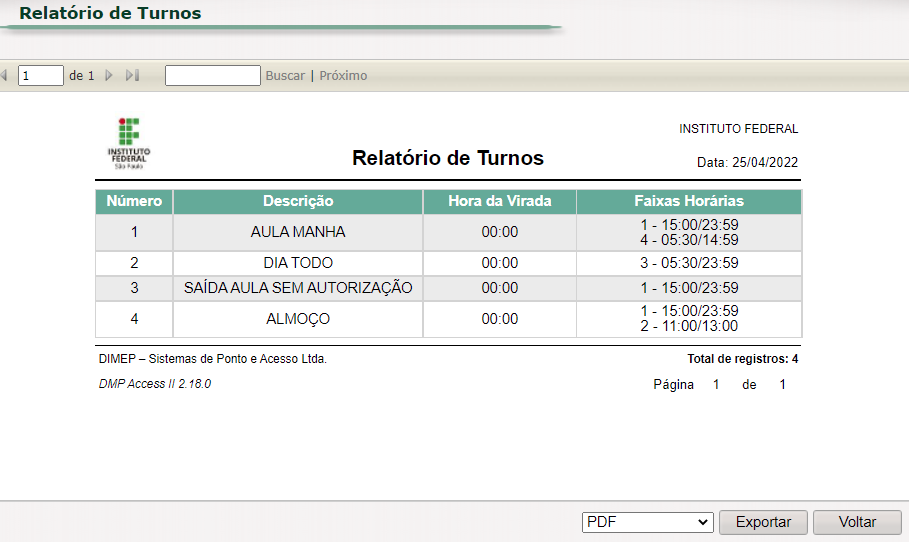Select the number 1 cell of AULA MANHA

[134, 232]
